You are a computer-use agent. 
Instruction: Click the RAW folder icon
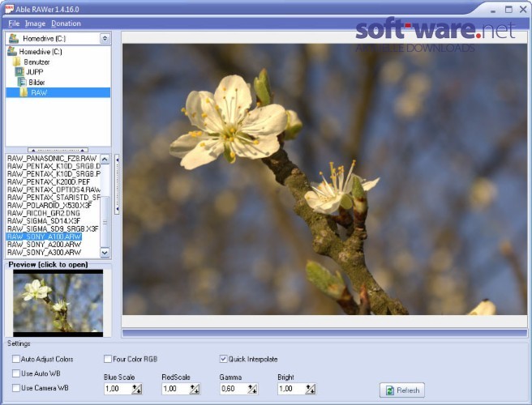click(24, 92)
